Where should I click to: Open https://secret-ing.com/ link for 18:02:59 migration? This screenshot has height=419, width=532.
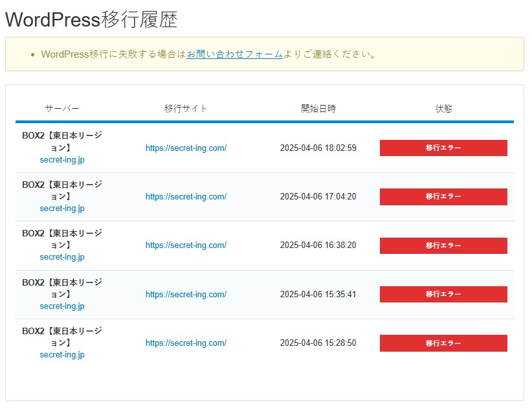pos(186,148)
